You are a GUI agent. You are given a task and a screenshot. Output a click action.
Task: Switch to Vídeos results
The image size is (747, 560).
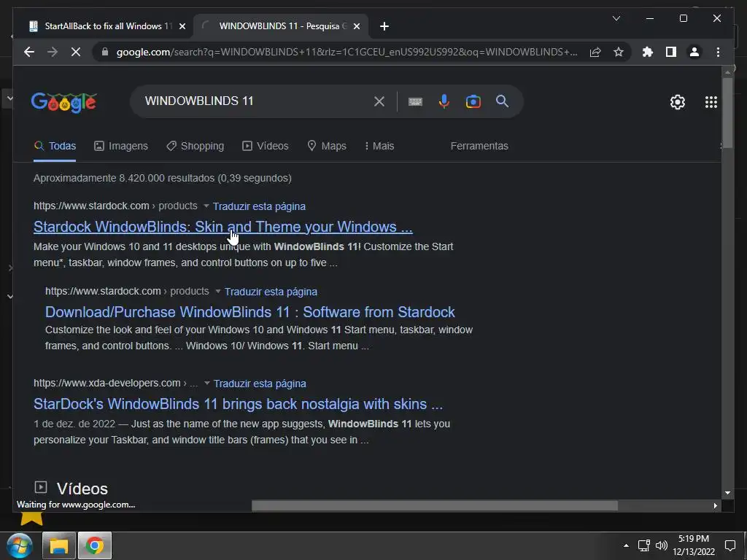(266, 146)
